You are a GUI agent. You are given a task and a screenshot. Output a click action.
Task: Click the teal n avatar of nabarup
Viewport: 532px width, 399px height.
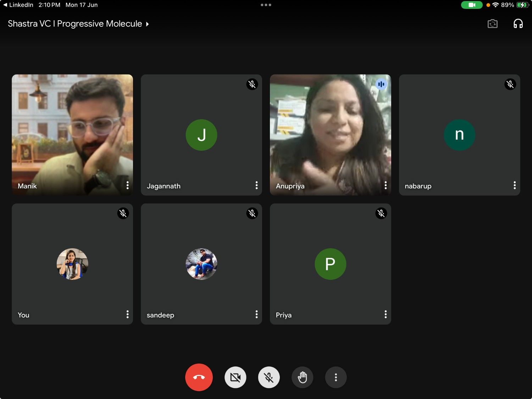tap(460, 135)
